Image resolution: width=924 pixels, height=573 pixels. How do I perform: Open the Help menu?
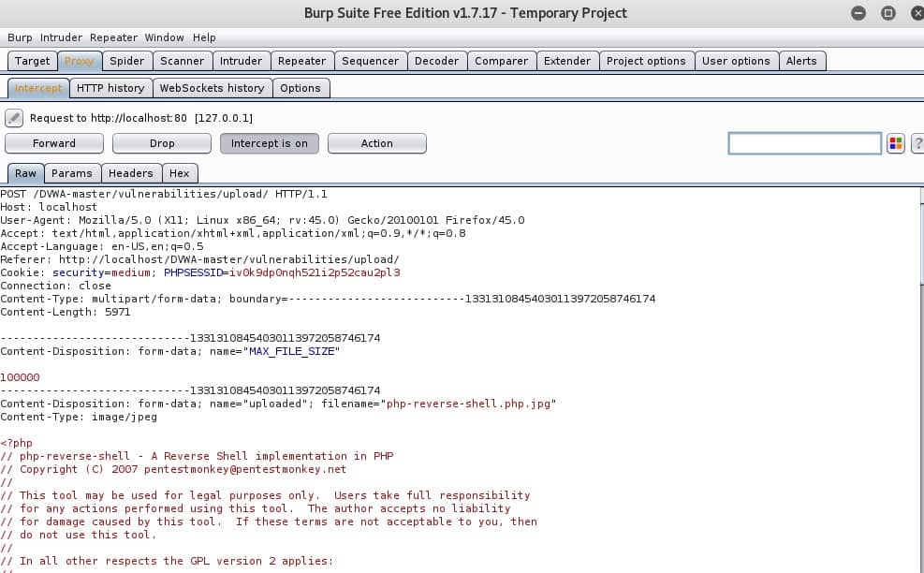point(204,37)
